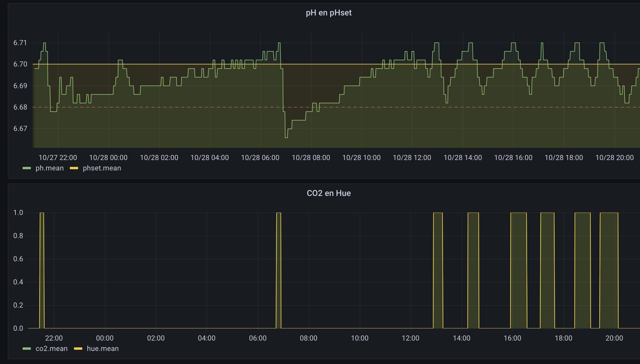Click yellow color swatch beside hue.mean
The width and height of the screenshot is (640, 364).
click(78, 349)
